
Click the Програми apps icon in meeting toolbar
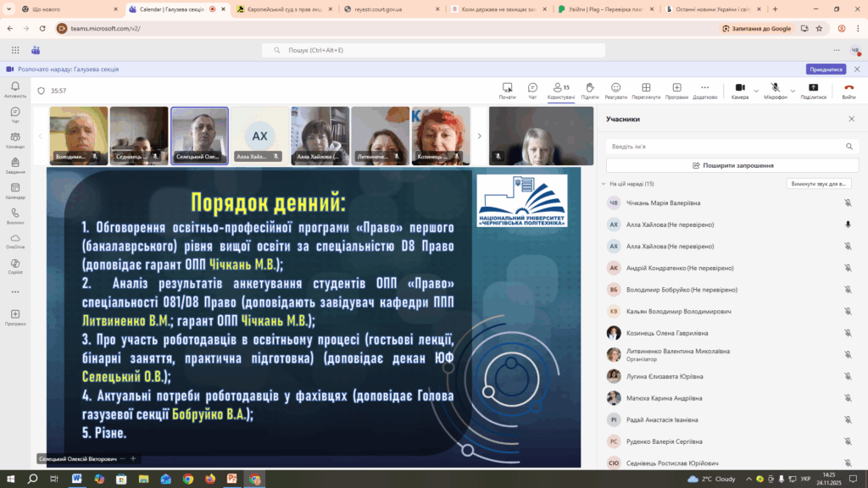(x=676, y=88)
